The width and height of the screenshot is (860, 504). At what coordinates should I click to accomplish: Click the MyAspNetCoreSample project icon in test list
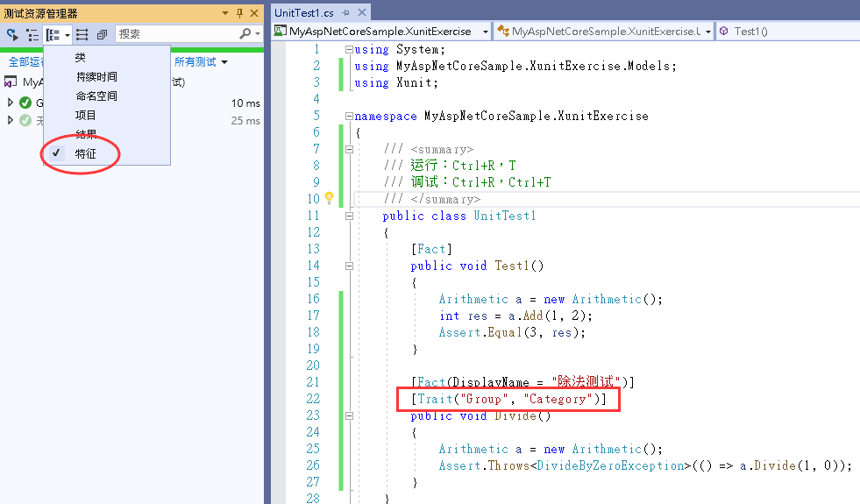coord(11,82)
